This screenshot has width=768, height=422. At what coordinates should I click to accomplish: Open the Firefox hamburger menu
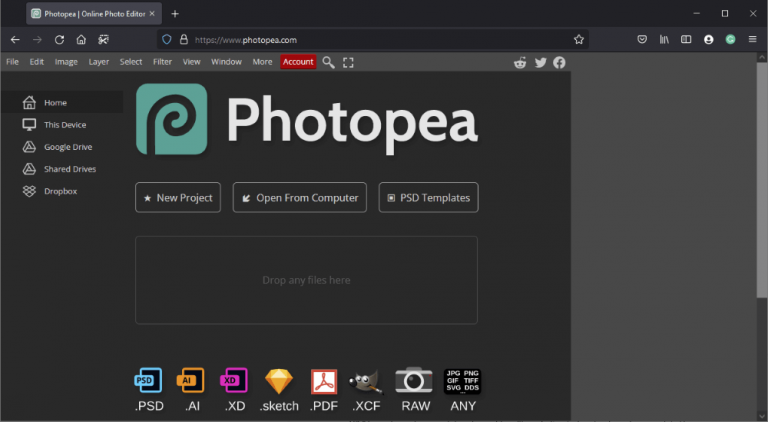point(753,40)
